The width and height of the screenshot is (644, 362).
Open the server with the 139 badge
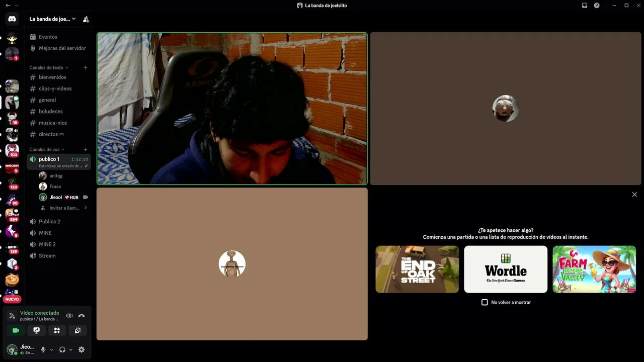12,247
